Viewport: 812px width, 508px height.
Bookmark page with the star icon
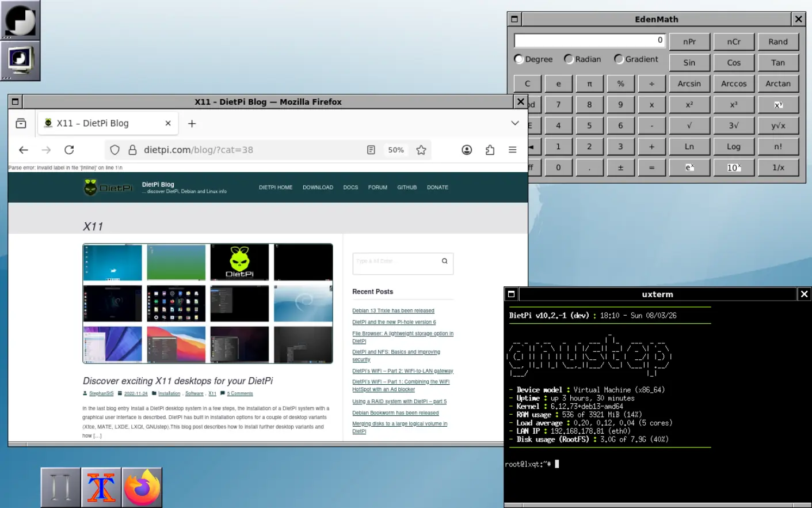(x=421, y=150)
